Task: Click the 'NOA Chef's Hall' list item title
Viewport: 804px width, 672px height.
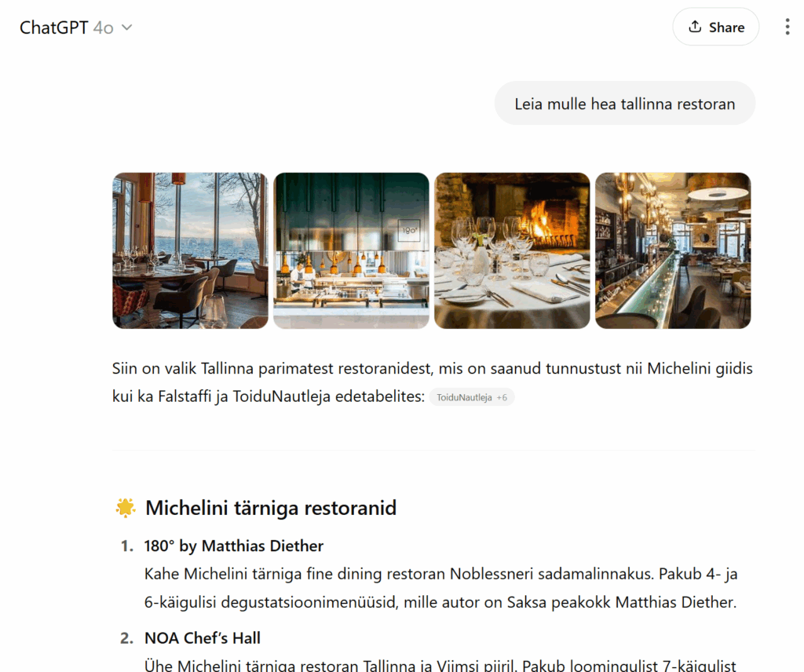Action: pos(203,638)
